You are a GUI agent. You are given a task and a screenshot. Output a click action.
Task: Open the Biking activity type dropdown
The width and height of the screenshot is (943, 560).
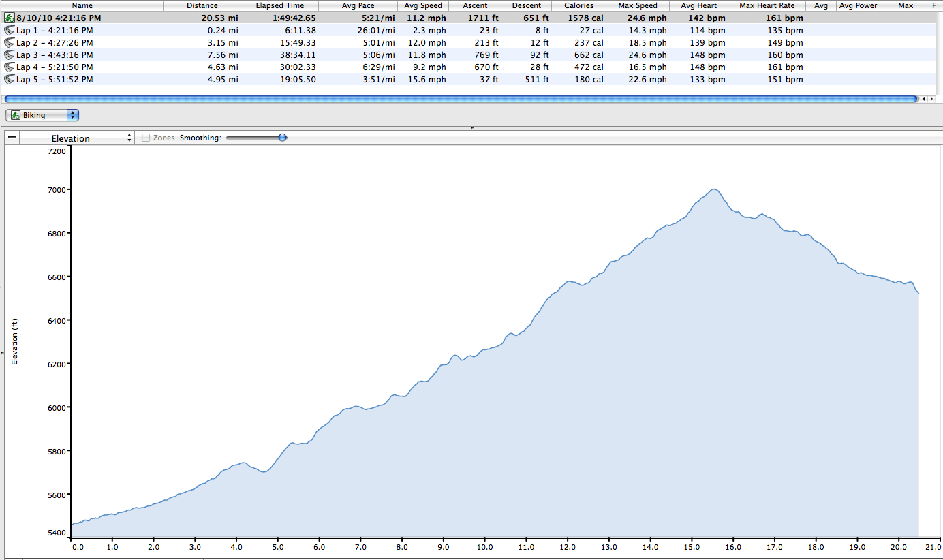pyautogui.click(x=42, y=115)
